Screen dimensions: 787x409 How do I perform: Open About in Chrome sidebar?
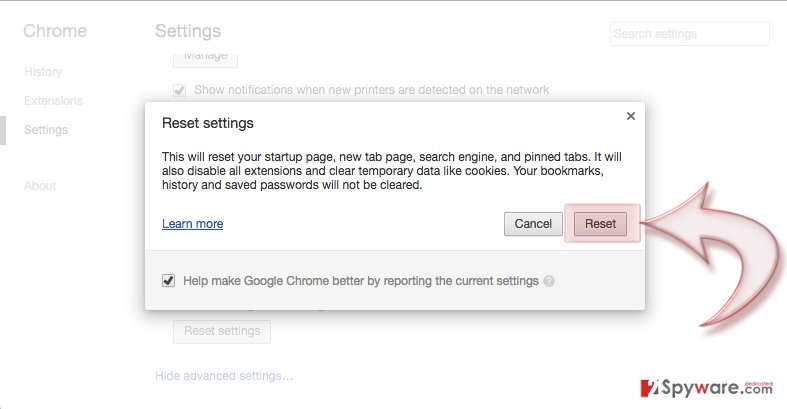[x=40, y=186]
